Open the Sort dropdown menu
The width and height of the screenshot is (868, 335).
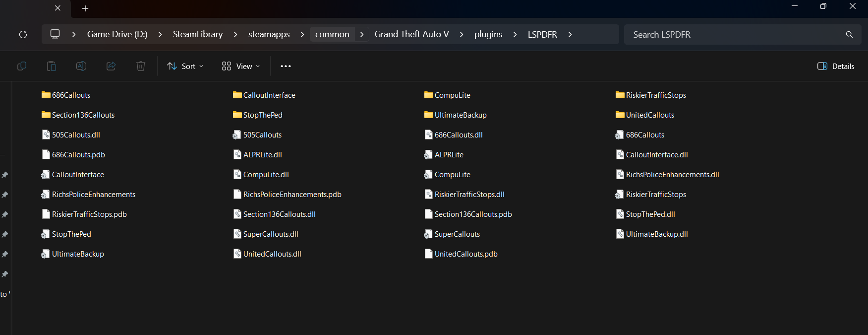click(x=185, y=66)
